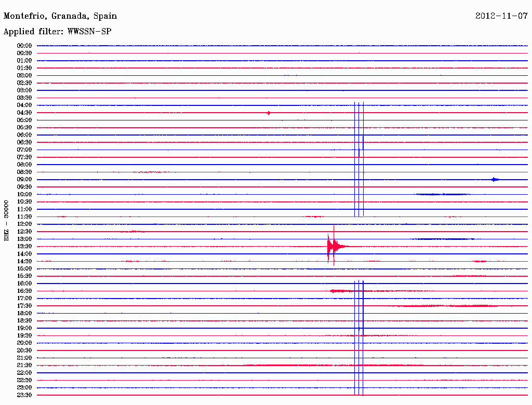532x405 pixels.
Task: Select the 08:00 time label
Action: pos(24,165)
